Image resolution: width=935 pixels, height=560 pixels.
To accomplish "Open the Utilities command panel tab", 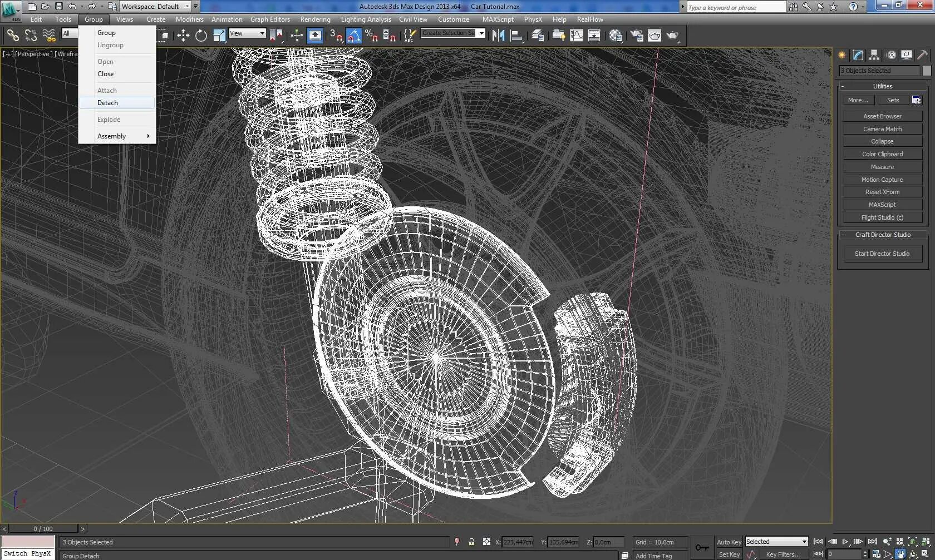I will pos(923,54).
